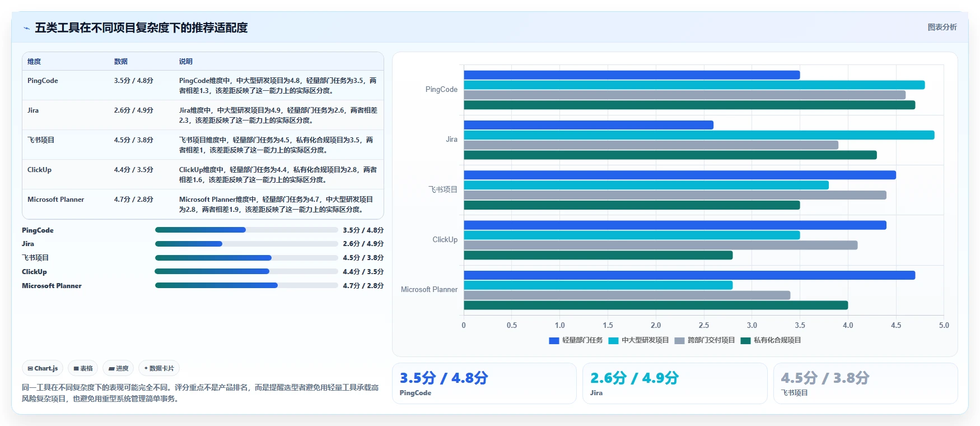Open the 飞书项目 data card
Viewport: 980px width, 426px height.
866,383
